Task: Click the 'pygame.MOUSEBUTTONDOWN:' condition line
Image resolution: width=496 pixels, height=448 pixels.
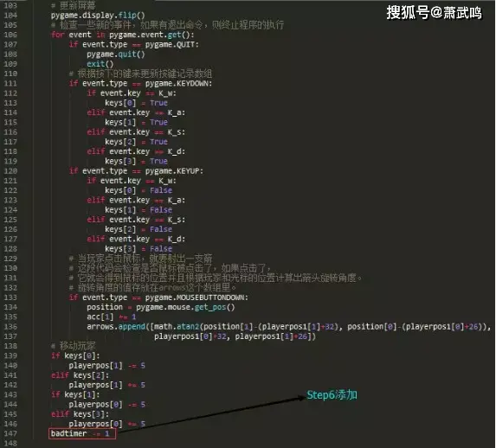Action: 158,298
